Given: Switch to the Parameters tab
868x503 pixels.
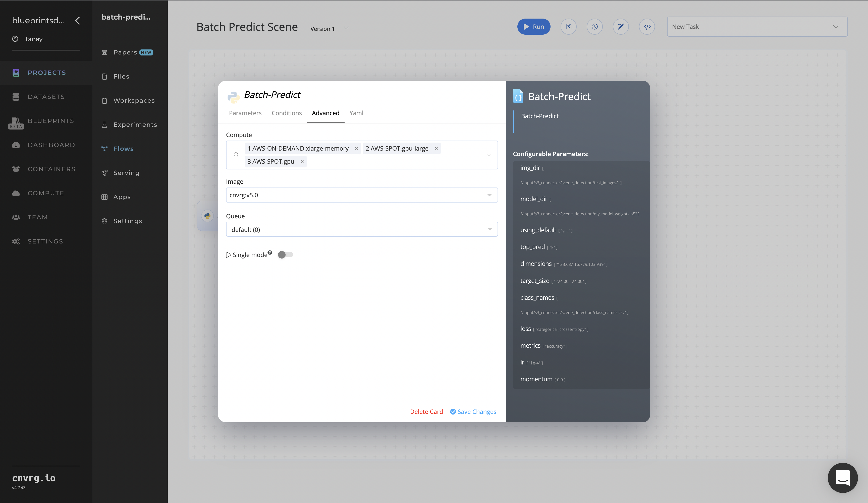Looking at the screenshot, I should [245, 113].
